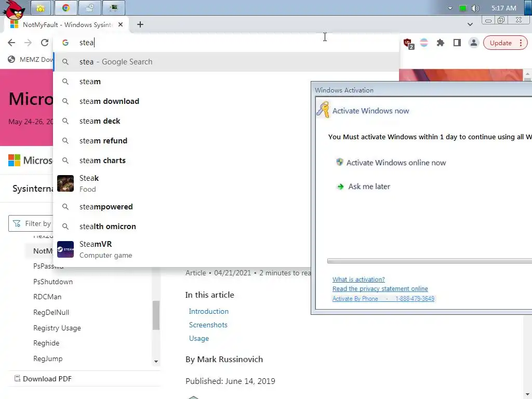Viewport: 532px width, 399px height.
Task: Open the profile avatar icon
Action: (x=474, y=43)
